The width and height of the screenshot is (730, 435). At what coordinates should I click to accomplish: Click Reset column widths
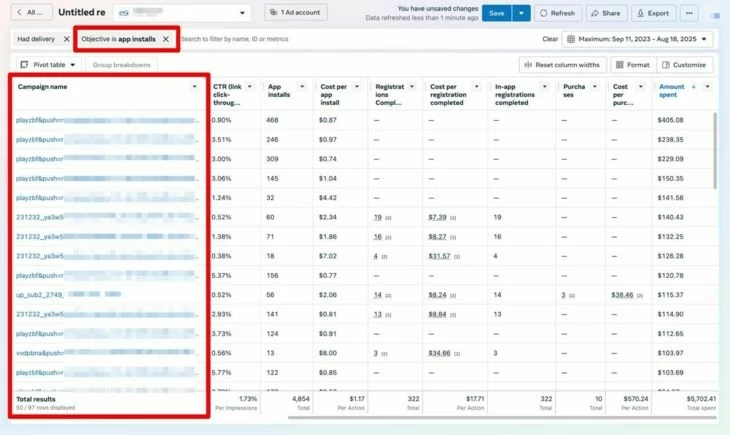562,65
